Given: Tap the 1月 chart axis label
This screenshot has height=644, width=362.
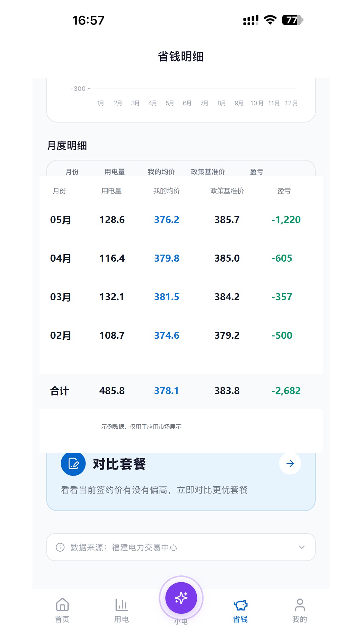Looking at the screenshot, I should [x=100, y=103].
